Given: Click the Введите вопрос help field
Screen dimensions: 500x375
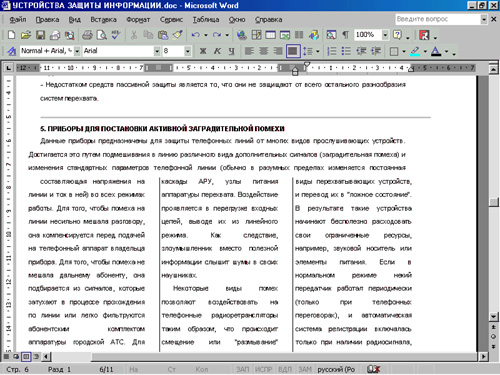Looking at the screenshot, I should click(x=438, y=19).
